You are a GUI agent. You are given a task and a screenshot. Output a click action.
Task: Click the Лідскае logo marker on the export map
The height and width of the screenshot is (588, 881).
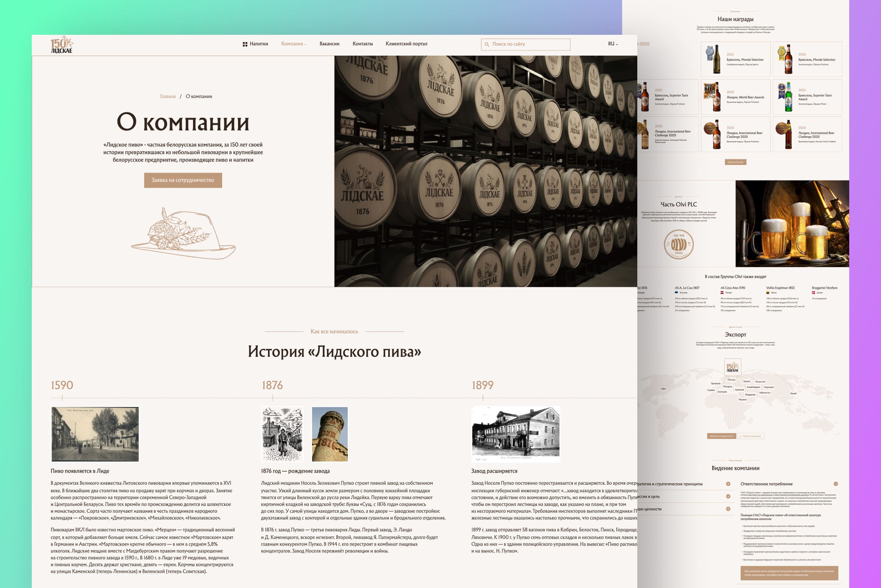(732, 367)
